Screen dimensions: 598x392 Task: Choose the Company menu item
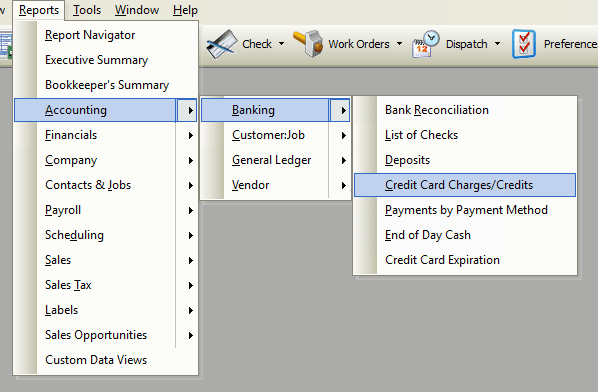pyautogui.click(x=105, y=161)
